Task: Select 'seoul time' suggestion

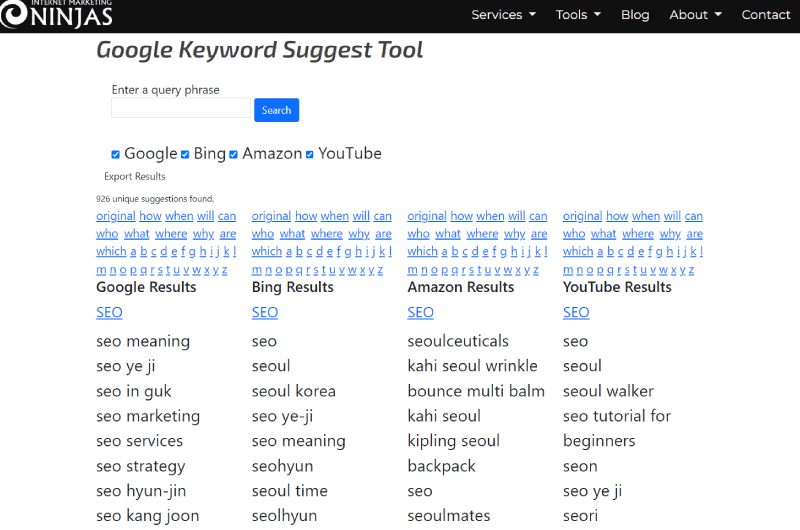Action: pyautogui.click(x=290, y=491)
